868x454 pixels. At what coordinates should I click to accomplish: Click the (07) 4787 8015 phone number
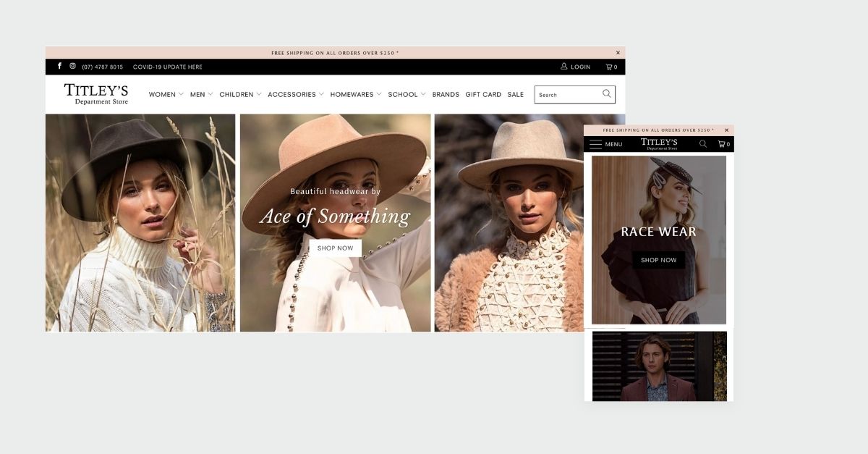click(x=102, y=67)
